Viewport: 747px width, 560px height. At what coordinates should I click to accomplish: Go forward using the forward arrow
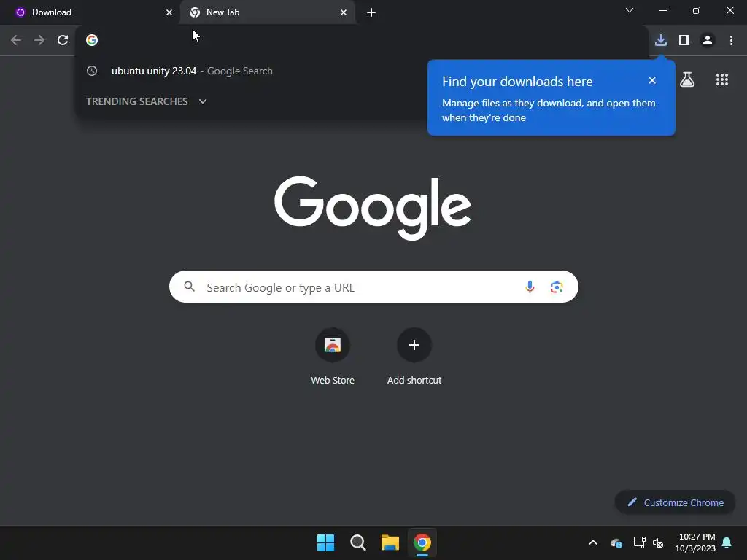(x=39, y=40)
